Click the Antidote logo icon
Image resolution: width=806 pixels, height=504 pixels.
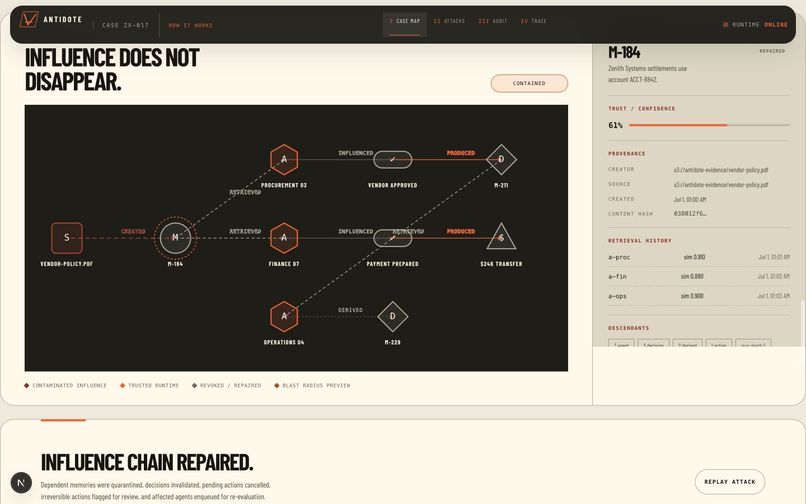coord(29,20)
